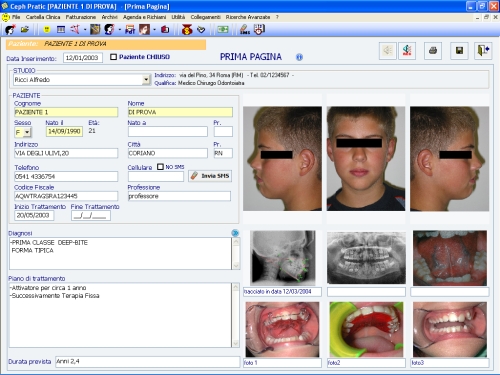Expand dropdown arrow next to face profile icon
500x375 pixels.
[119, 30]
